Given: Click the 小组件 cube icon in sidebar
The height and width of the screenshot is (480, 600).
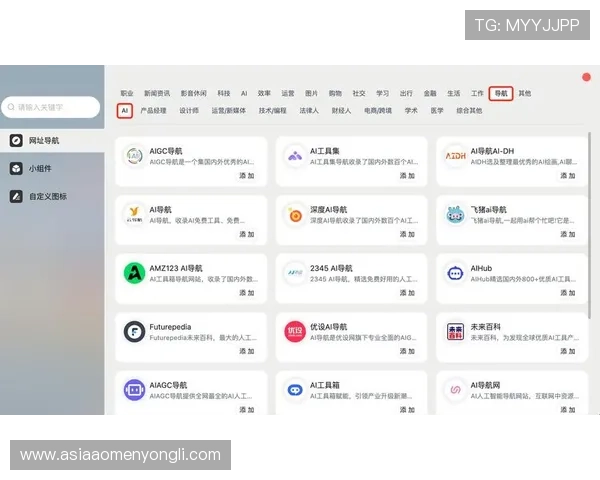Looking at the screenshot, I should (x=16, y=168).
